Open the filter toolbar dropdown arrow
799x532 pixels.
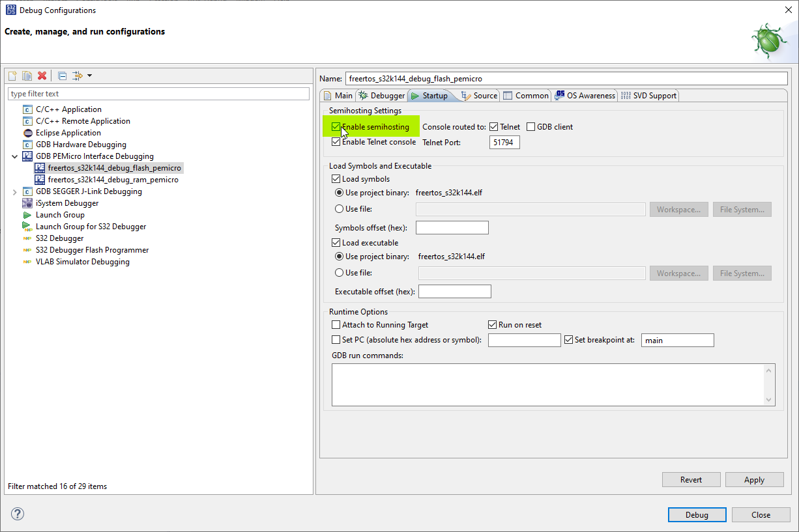[88, 75]
